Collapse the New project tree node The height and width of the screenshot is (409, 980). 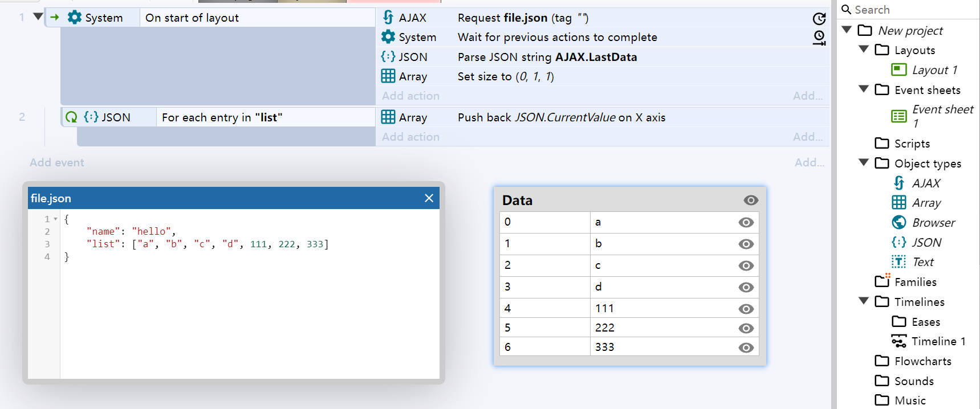coord(847,29)
